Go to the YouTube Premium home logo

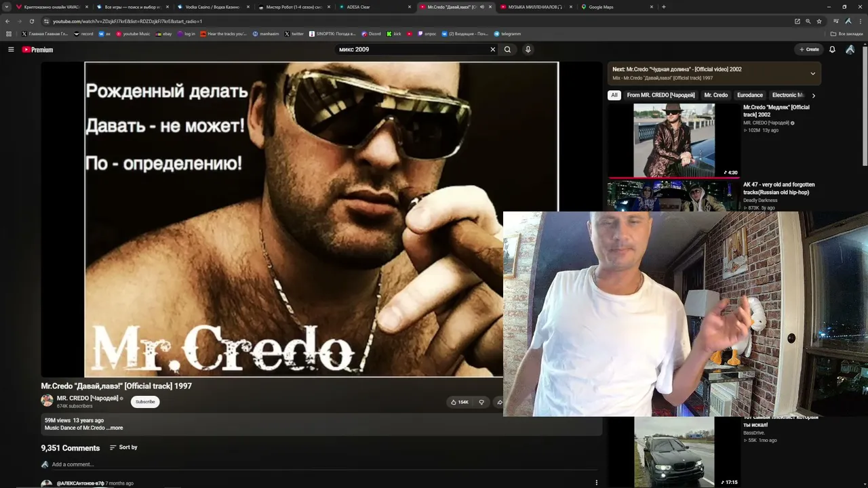coord(37,49)
